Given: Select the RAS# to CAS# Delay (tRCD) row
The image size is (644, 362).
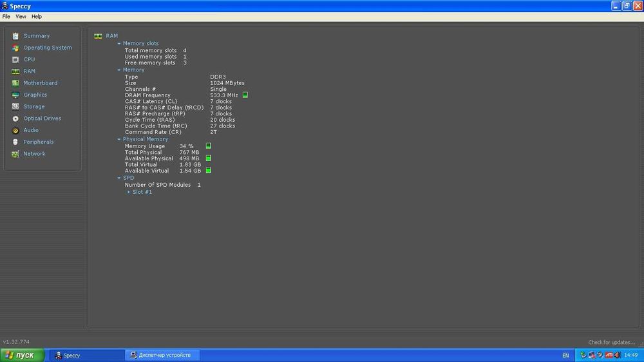Looking at the screenshot, I should tap(178, 108).
